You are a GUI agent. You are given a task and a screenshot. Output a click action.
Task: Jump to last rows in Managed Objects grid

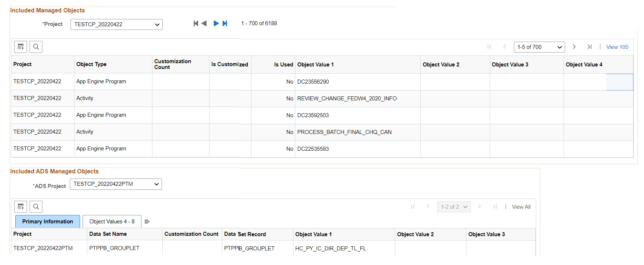pyautogui.click(x=589, y=47)
